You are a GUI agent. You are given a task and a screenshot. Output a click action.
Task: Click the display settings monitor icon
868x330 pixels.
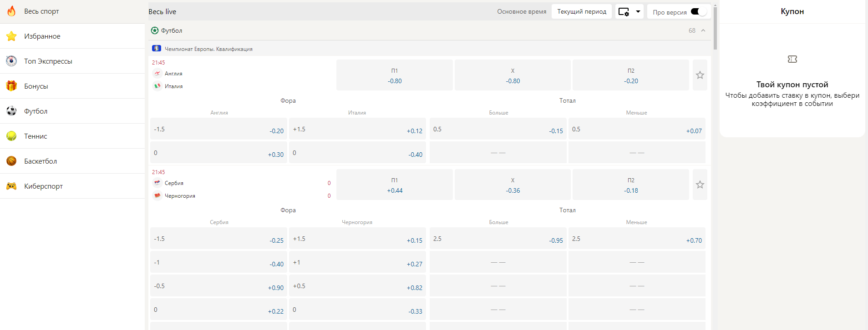click(x=624, y=12)
